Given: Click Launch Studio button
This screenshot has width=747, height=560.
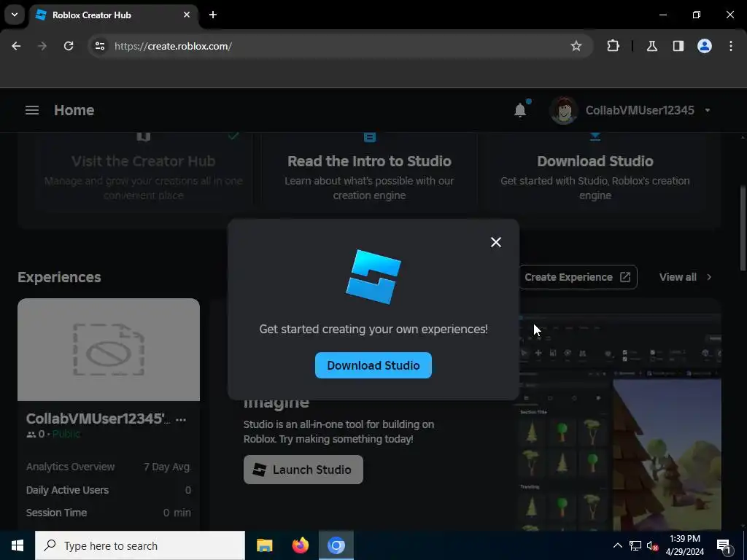Looking at the screenshot, I should click(x=303, y=470).
